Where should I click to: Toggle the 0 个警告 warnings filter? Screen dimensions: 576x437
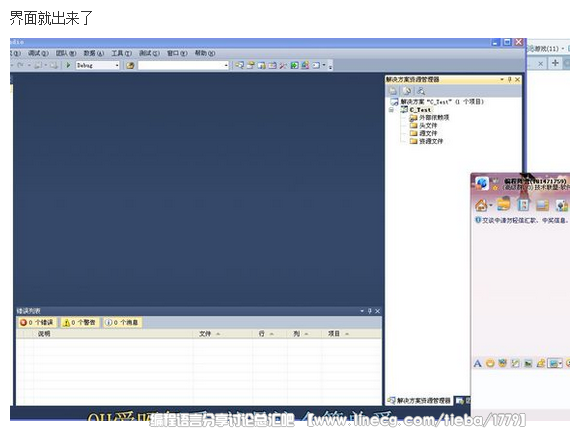(79, 322)
